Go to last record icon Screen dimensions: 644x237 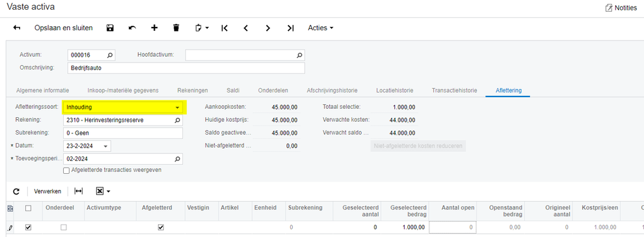[290, 28]
